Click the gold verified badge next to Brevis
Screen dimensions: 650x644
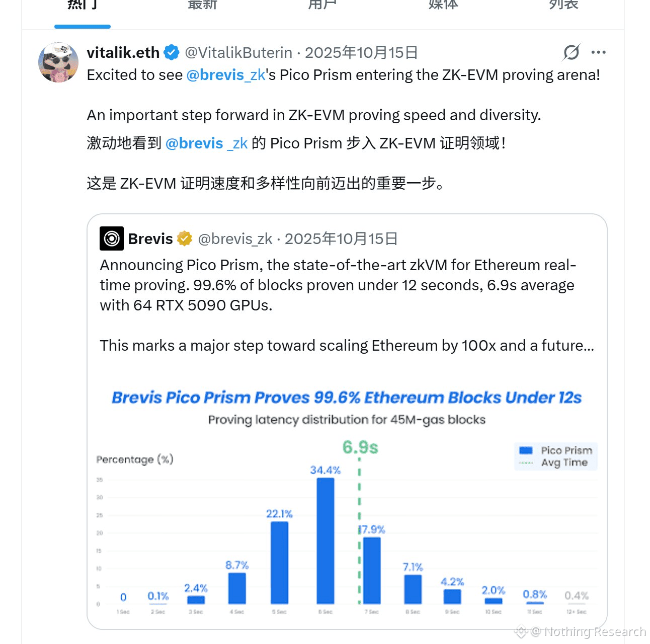pos(185,238)
